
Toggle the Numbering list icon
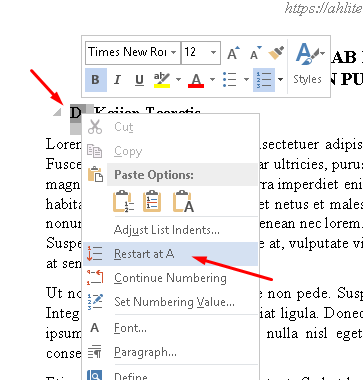pyautogui.click(x=264, y=80)
